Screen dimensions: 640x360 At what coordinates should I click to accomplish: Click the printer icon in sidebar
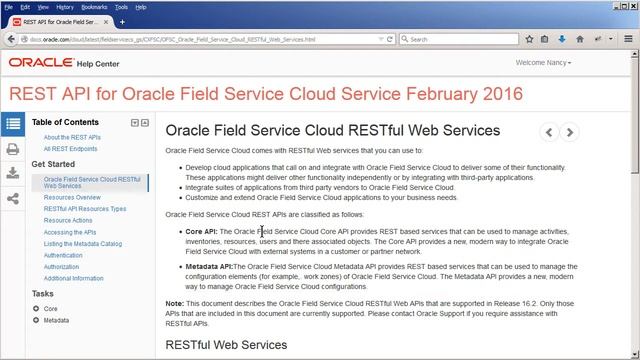pyautogui.click(x=13, y=149)
